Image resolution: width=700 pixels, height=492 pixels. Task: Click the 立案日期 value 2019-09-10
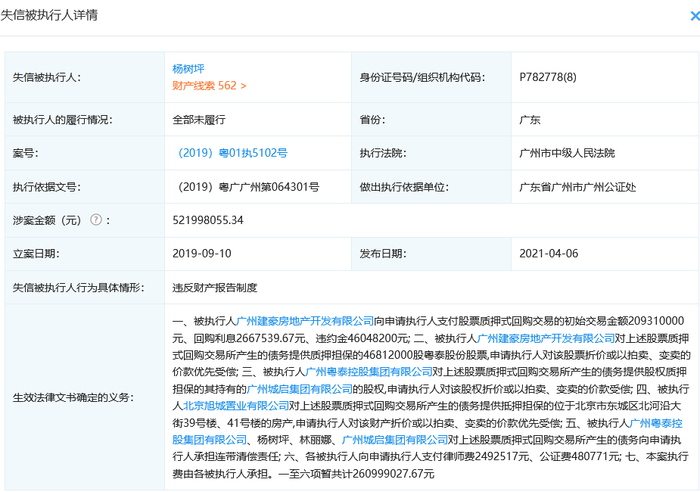pyautogui.click(x=202, y=254)
